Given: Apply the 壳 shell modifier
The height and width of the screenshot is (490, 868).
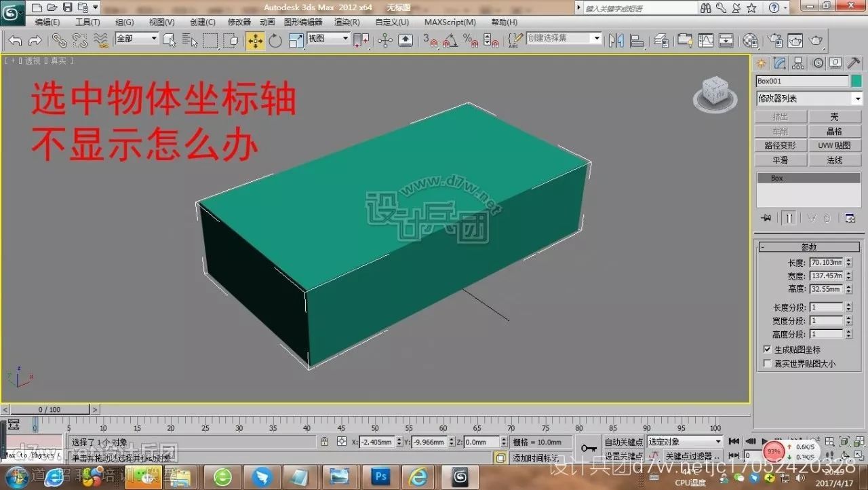Looking at the screenshot, I should click(x=835, y=115).
